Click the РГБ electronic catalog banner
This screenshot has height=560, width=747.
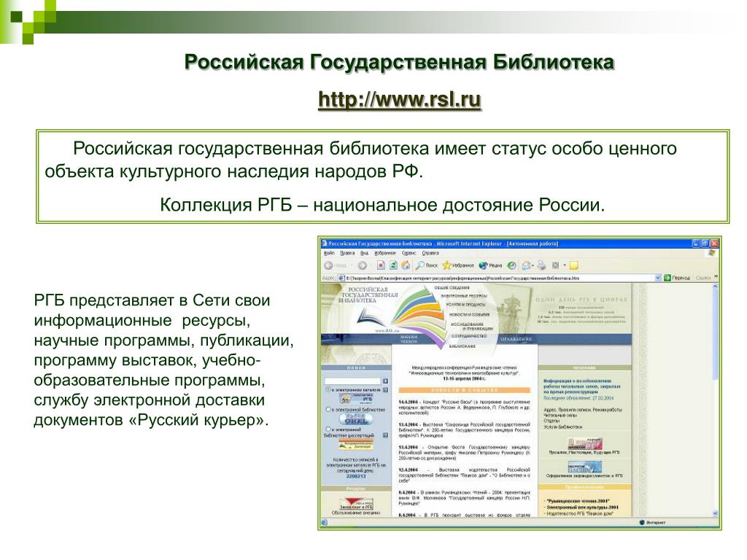(356, 399)
